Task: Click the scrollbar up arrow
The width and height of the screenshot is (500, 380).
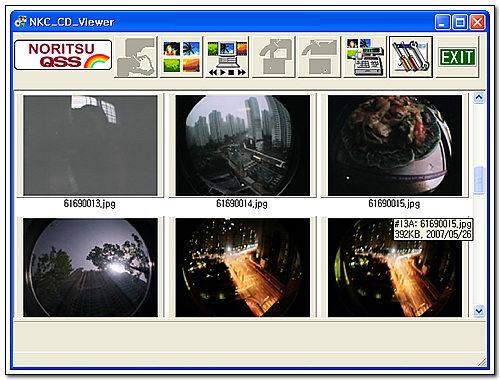Action: coord(479,97)
